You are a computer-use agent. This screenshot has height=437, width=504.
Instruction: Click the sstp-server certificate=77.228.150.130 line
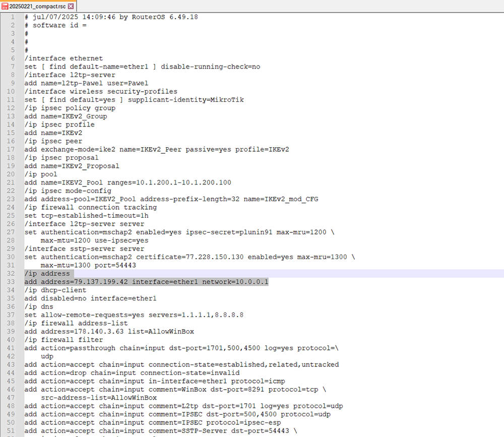190,257
